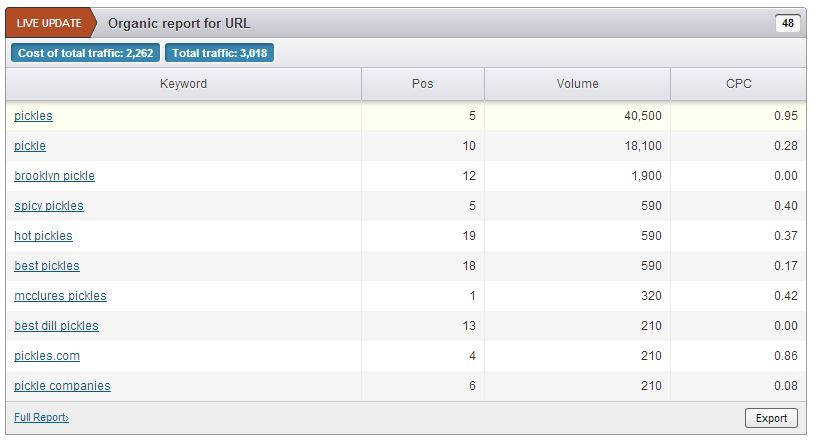The width and height of the screenshot is (816, 448).
Task: Click the Total traffic 3,018 label
Action: [x=220, y=53]
